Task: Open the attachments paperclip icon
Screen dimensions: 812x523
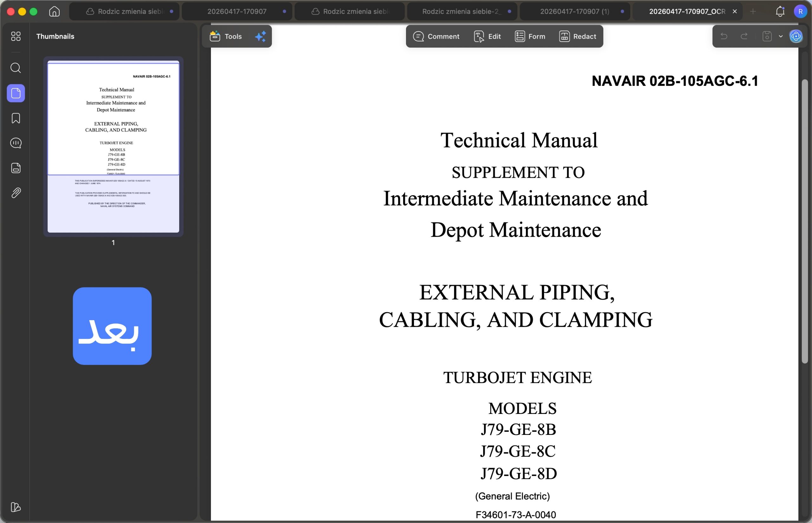Action: (x=16, y=193)
